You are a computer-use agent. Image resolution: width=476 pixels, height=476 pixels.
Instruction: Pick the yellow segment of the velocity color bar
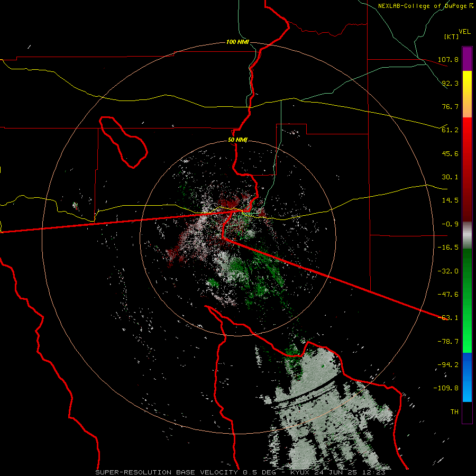point(467,81)
